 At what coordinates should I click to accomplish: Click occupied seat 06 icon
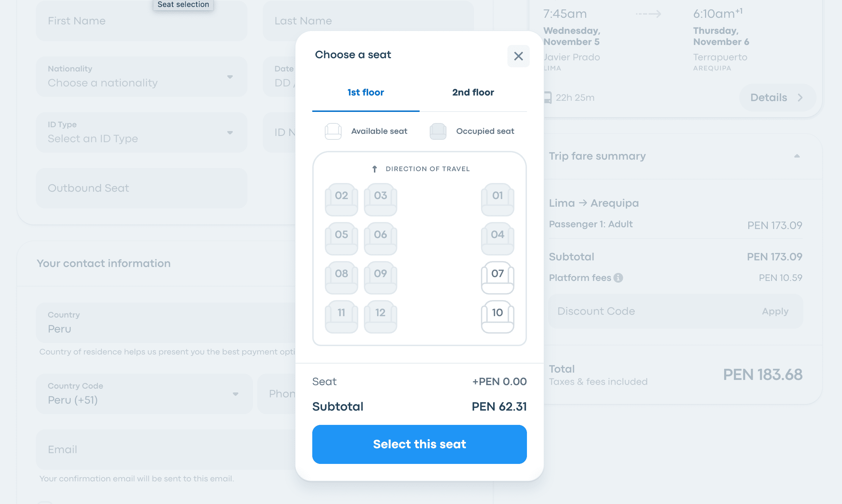tap(380, 238)
